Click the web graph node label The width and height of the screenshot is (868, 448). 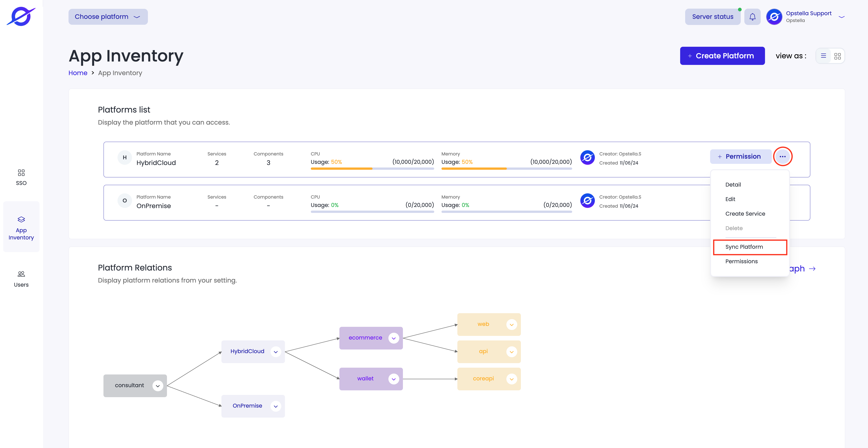point(483,324)
